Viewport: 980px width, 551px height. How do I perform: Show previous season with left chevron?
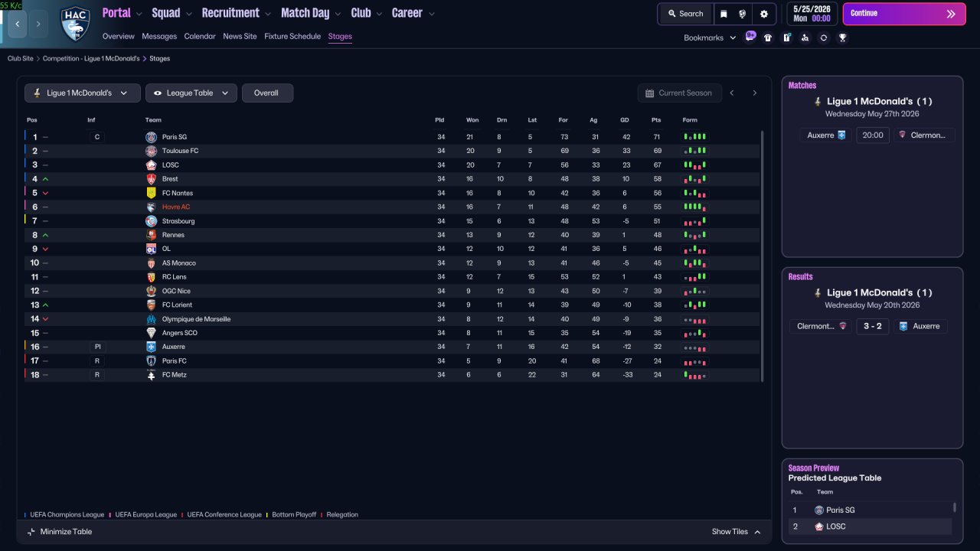732,93
